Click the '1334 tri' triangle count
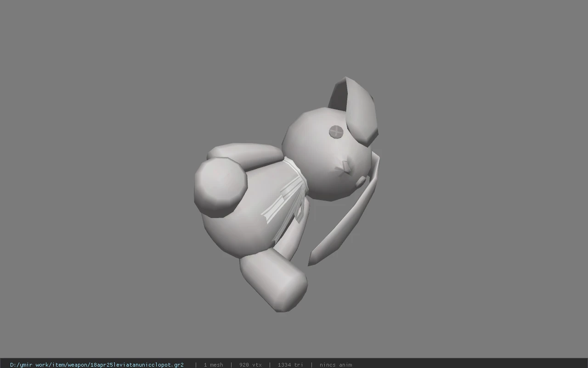This screenshot has width=588, height=368. pyautogui.click(x=290, y=365)
